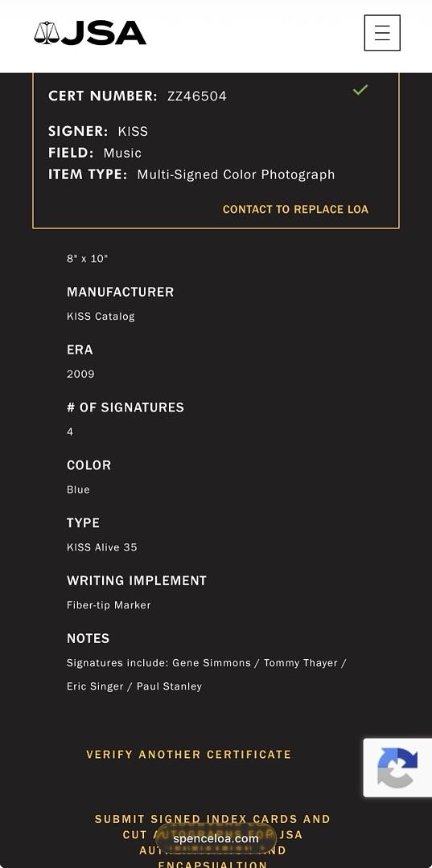Click Contact to Replace LOA link
The width and height of the screenshot is (432, 868).
pyautogui.click(x=295, y=209)
